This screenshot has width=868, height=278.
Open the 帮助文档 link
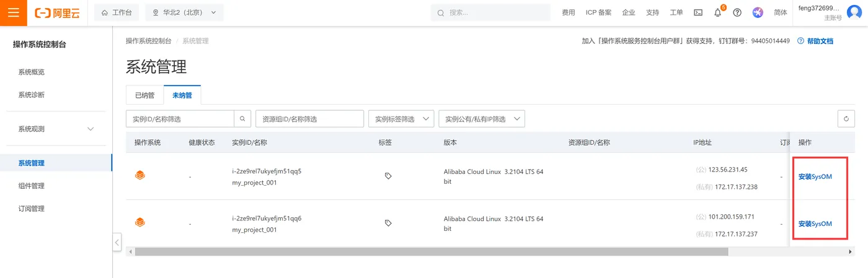[820, 41]
